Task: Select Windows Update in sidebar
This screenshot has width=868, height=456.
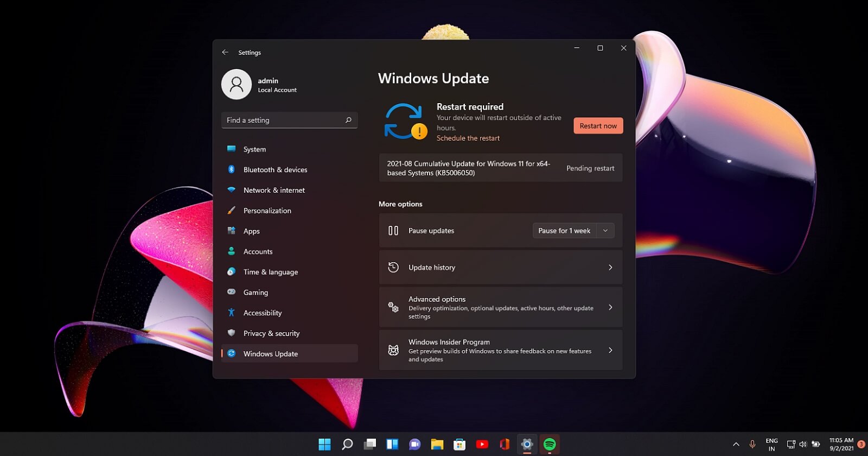Action: pos(290,353)
